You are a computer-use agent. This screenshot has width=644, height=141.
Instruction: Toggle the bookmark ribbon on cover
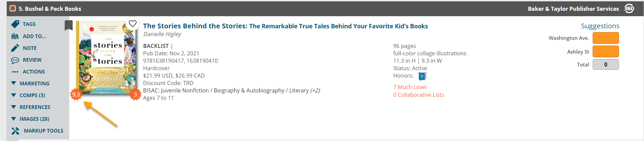69,25
